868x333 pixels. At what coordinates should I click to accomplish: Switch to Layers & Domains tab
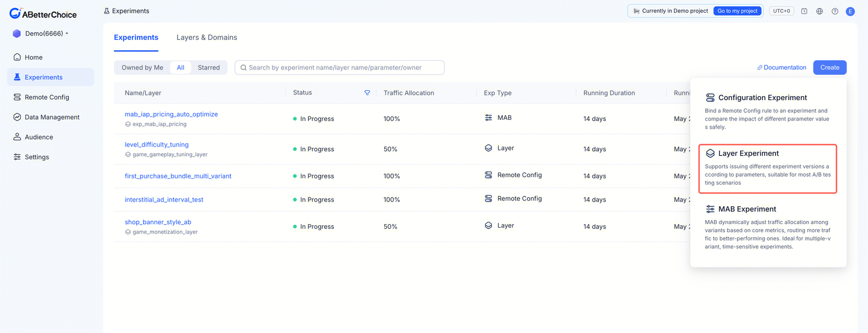[207, 38]
